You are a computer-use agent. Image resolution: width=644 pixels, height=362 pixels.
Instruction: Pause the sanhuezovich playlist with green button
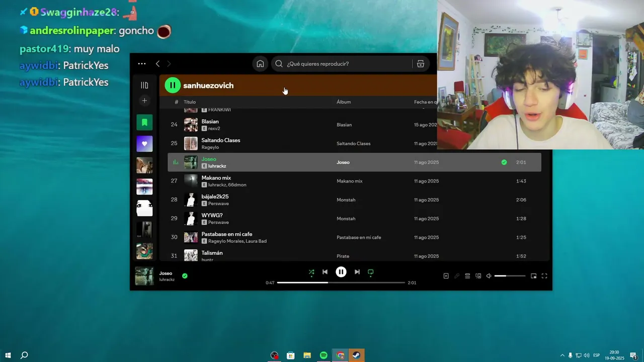173,85
